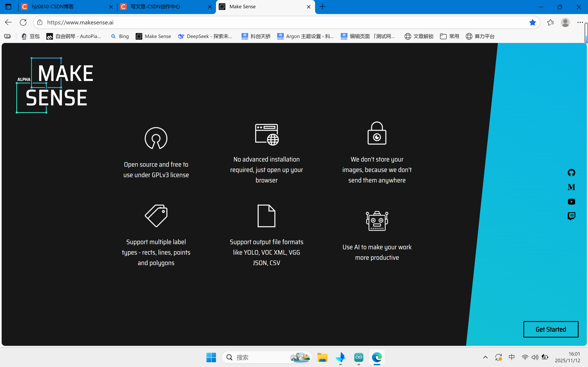
Task: Open the blue bird app on taskbar
Action: pos(340,357)
